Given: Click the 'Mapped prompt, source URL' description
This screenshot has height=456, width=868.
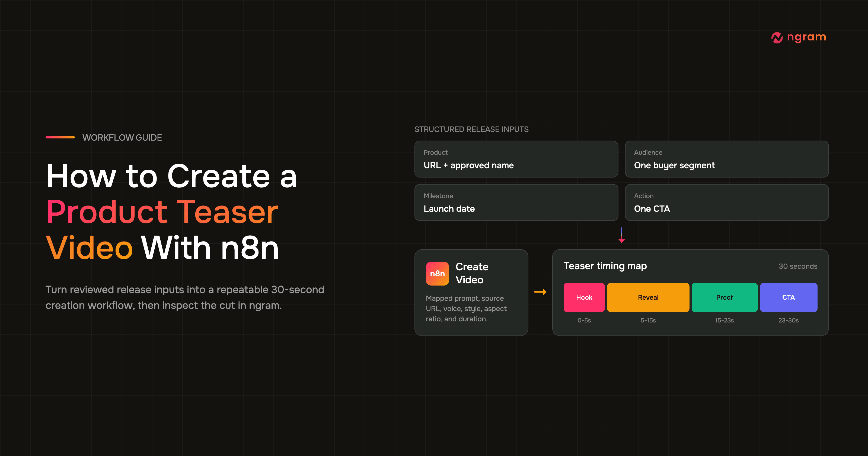Looking at the screenshot, I should pos(466,309).
